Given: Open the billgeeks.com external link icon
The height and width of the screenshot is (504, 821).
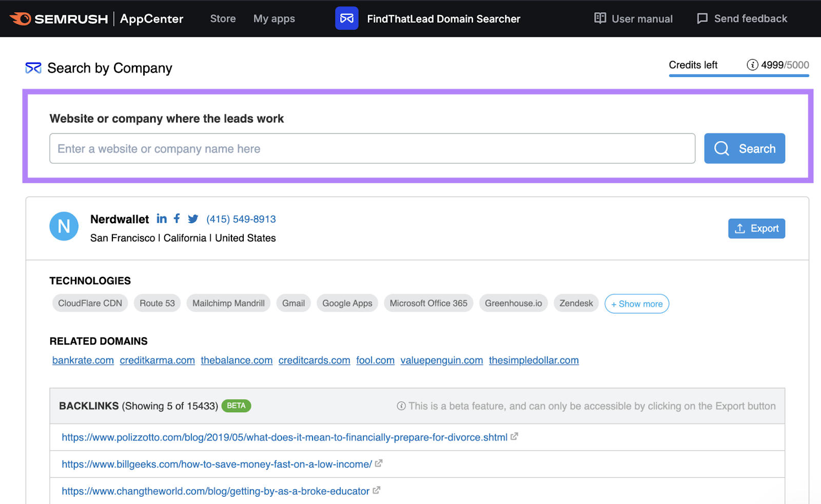Looking at the screenshot, I should 378,463.
